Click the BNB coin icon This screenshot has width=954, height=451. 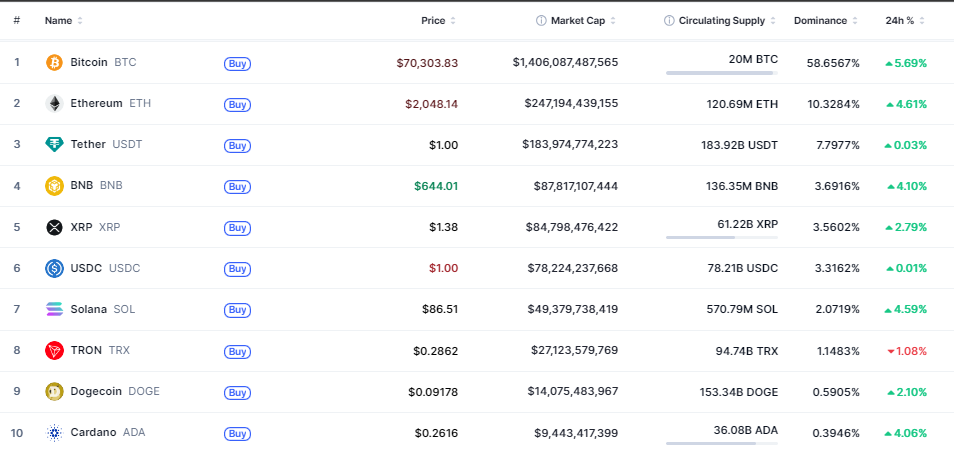coord(54,185)
